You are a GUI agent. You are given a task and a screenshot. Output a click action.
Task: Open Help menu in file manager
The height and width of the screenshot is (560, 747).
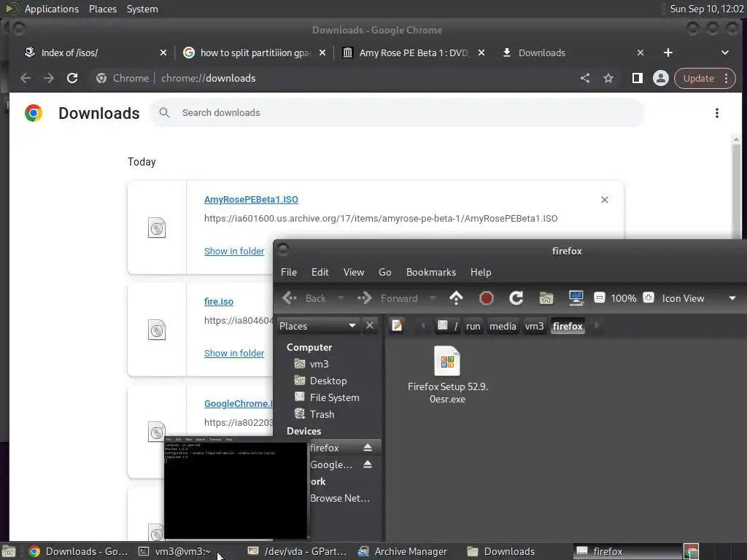pos(481,273)
